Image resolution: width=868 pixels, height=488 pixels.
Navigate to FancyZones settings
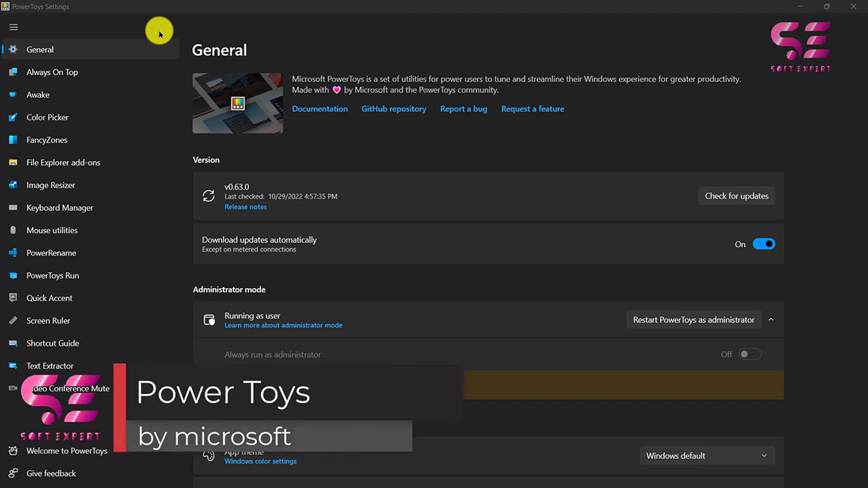pos(91,140)
